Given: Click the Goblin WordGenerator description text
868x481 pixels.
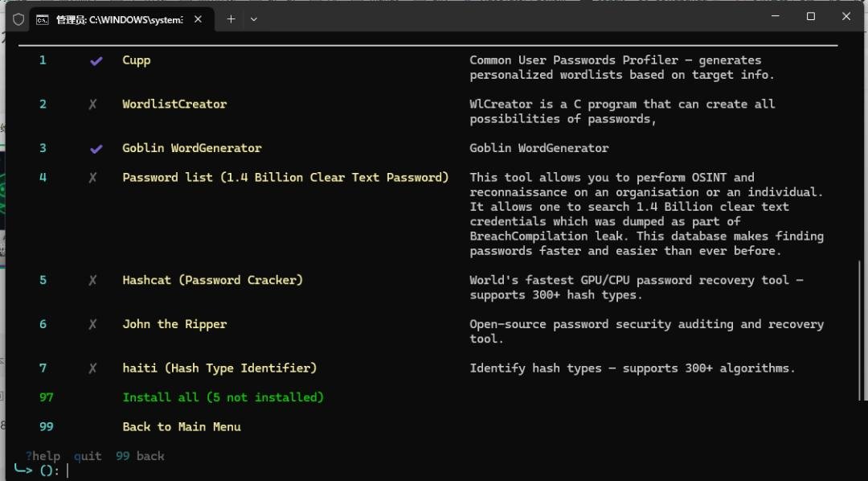Looking at the screenshot, I should tap(538, 148).
